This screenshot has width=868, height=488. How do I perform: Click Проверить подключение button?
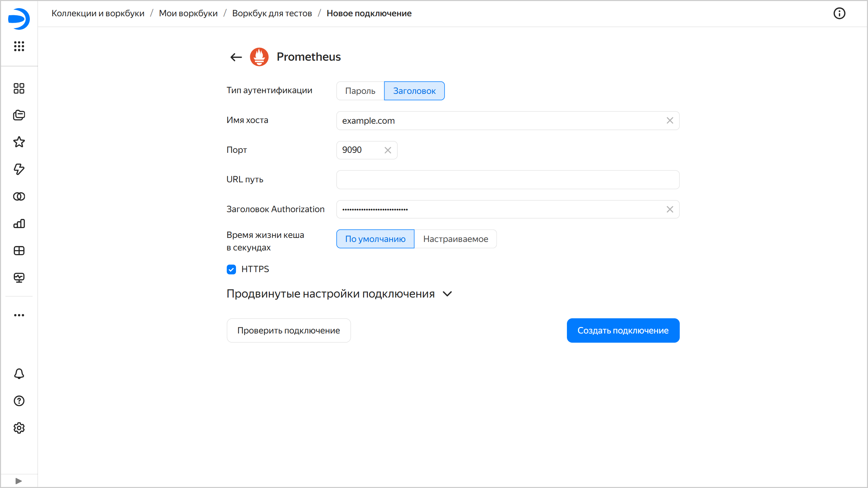click(289, 330)
